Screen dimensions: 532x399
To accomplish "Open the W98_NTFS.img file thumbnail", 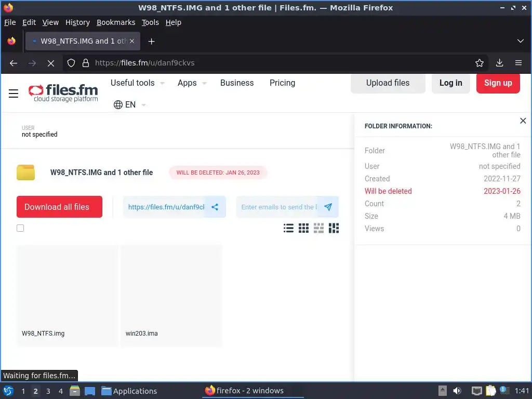I will [x=68, y=296].
